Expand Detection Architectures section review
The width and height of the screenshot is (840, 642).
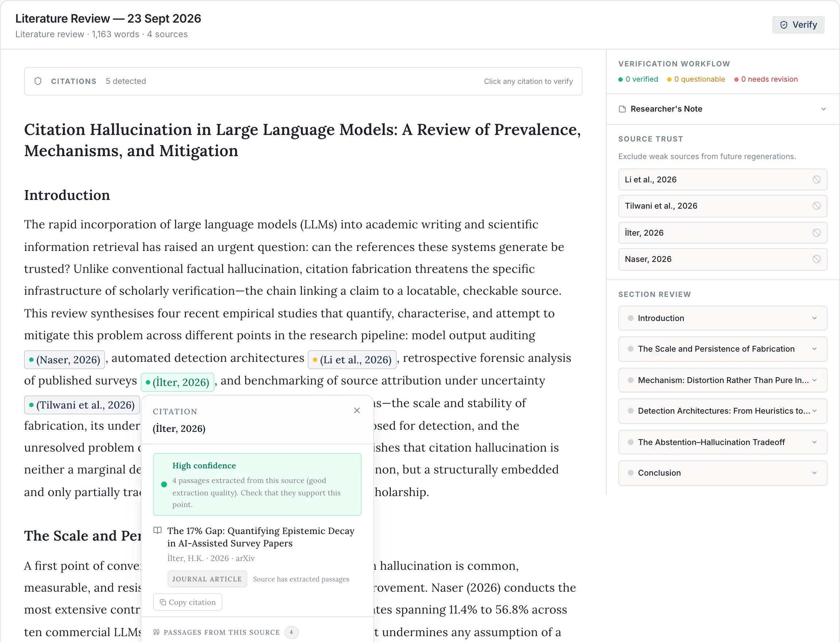722,411
